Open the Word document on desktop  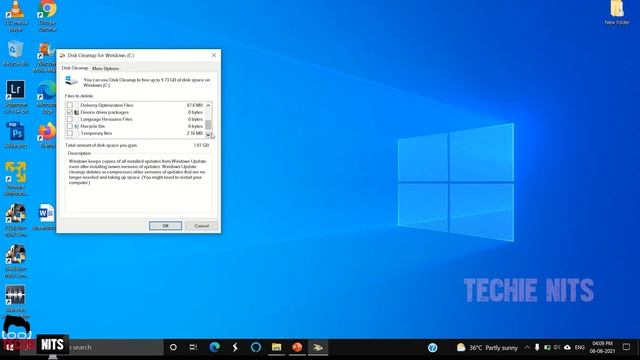pos(46,216)
